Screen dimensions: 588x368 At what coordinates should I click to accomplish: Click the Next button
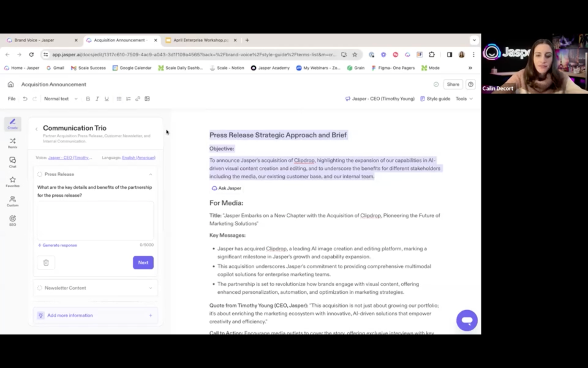coord(143,263)
